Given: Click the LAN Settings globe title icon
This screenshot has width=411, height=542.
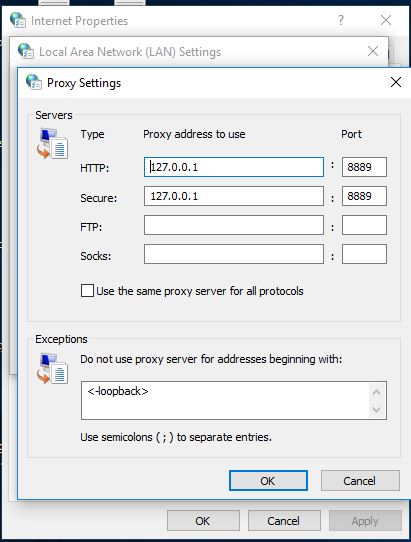Looking at the screenshot, I should pyautogui.click(x=26, y=51).
